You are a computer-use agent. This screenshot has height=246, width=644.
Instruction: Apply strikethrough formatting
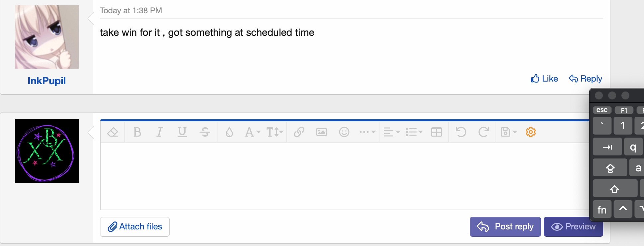(x=204, y=132)
